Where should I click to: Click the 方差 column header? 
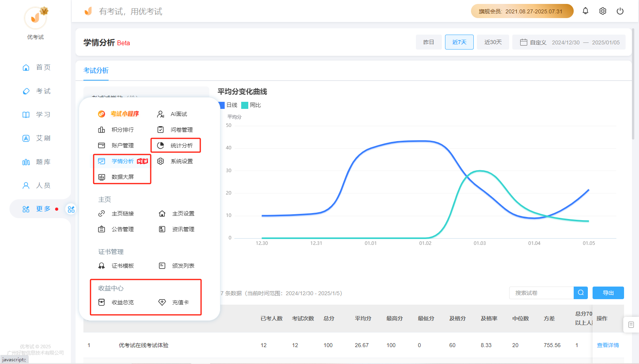549,318
